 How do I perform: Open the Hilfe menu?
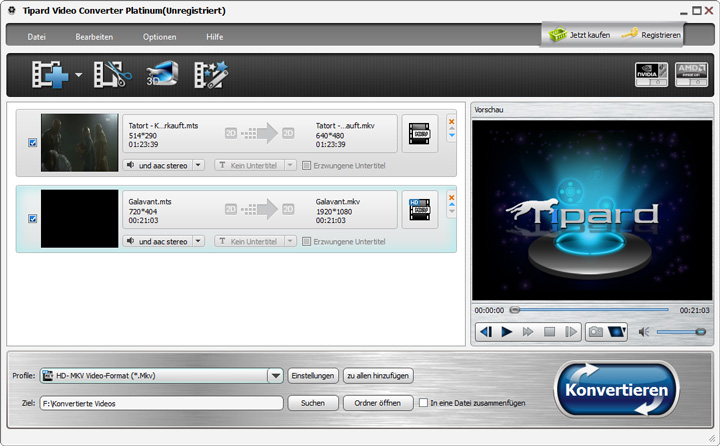tap(214, 37)
